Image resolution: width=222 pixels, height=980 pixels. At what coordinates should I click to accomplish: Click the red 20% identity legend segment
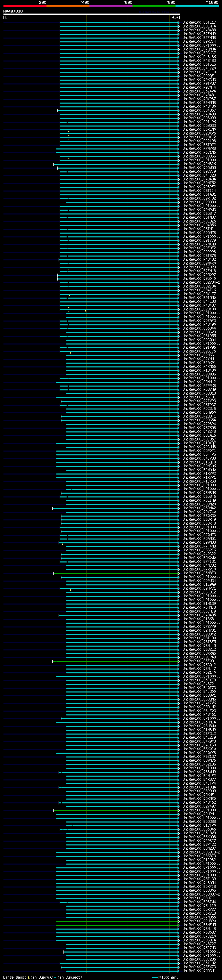point(25,6)
